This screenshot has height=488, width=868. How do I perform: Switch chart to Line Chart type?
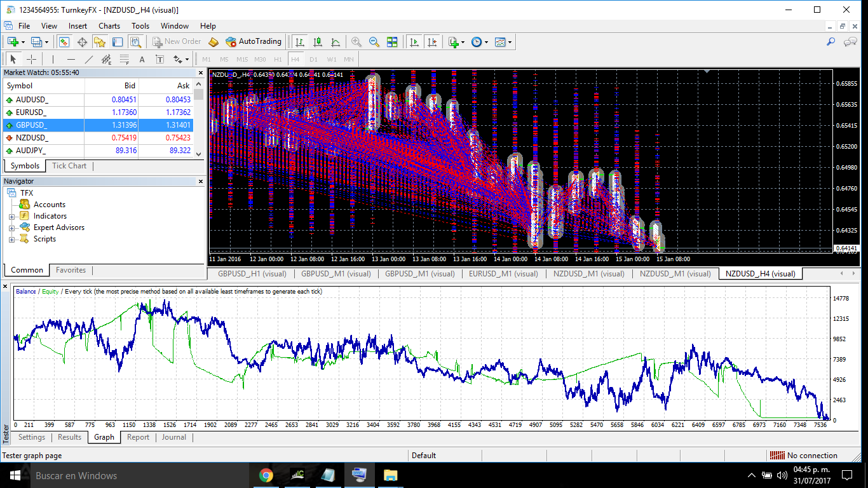(336, 42)
